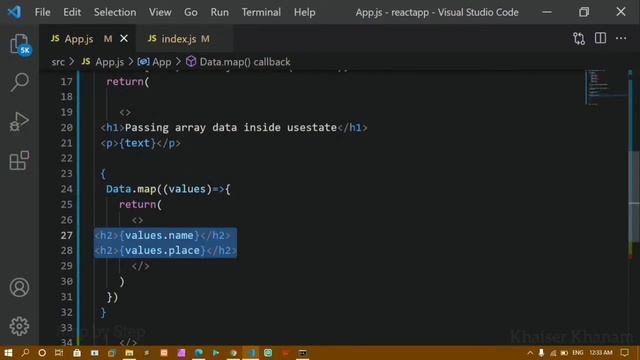Open the Windows Start menu
Screen dimensions: 640x360
8,353
